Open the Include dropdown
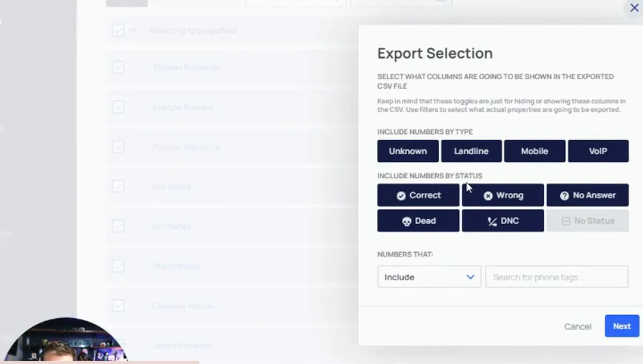Screen dimensions: 643x364 coord(429,277)
